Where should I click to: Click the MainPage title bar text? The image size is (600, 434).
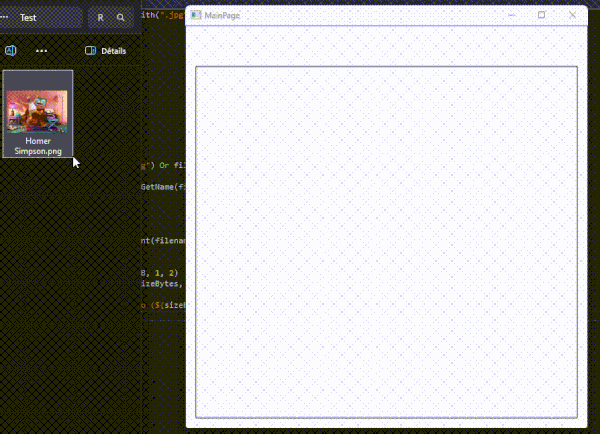222,15
